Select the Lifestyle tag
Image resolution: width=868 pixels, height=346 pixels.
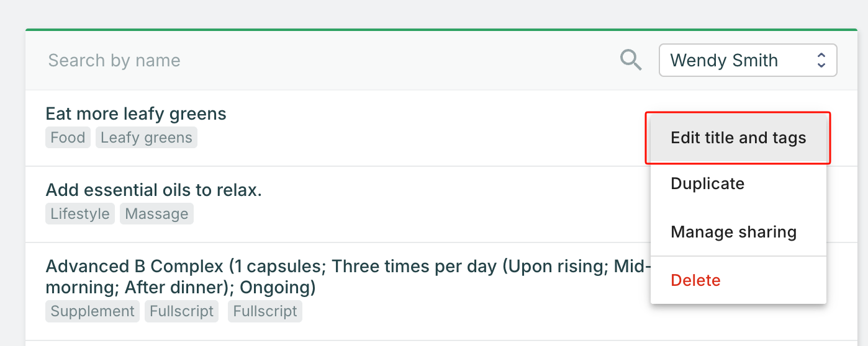[80, 214]
